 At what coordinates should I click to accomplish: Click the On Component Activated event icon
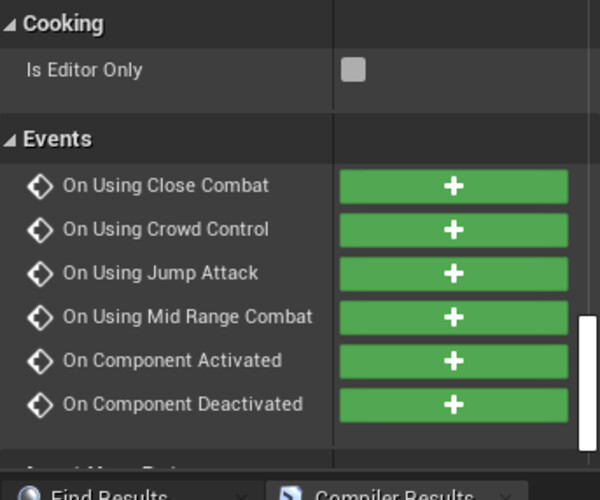40,361
